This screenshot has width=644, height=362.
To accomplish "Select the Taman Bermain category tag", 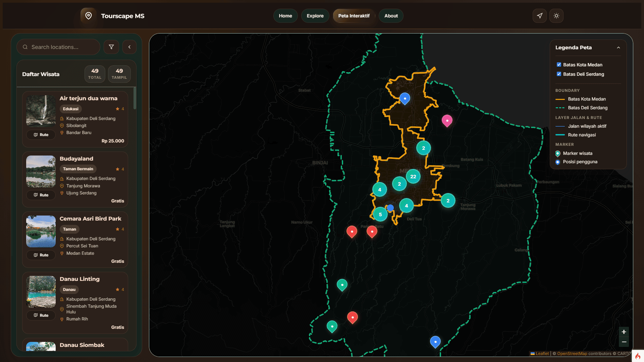I will [x=78, y=169].
